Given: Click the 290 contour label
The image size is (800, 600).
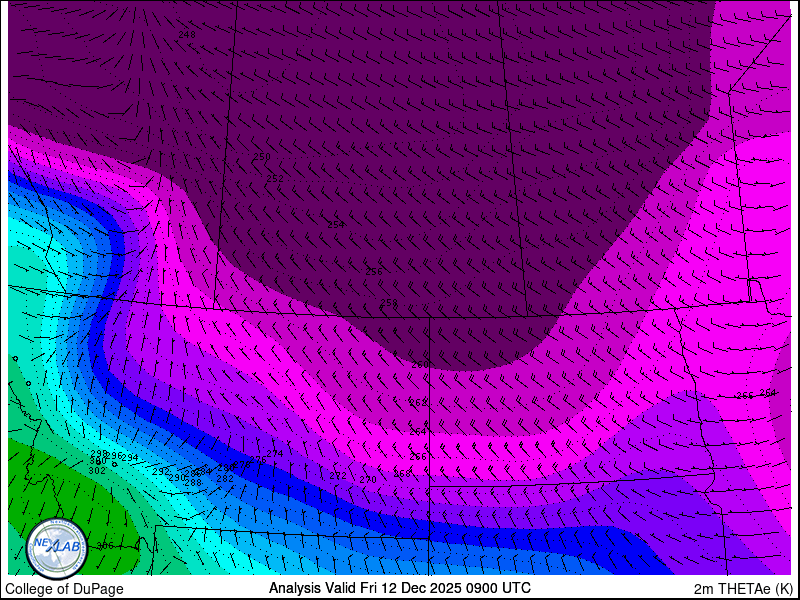Looking at the screenshot, I should [177, 478].
